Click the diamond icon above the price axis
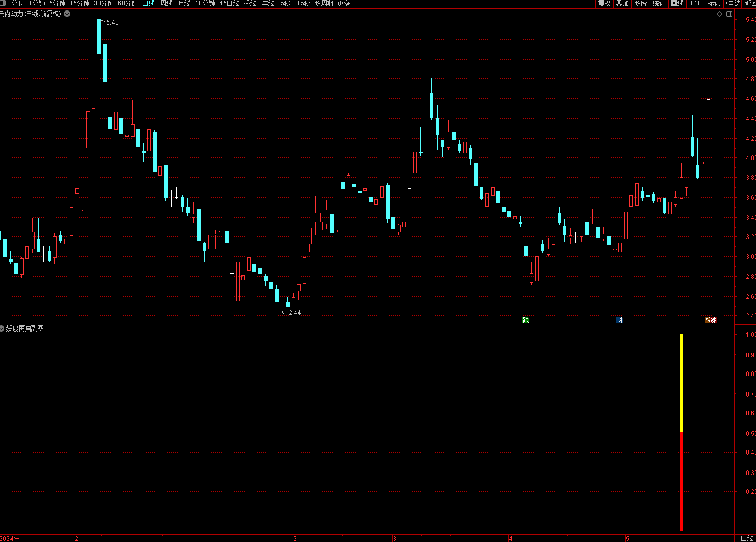 (x=719, y=14)
